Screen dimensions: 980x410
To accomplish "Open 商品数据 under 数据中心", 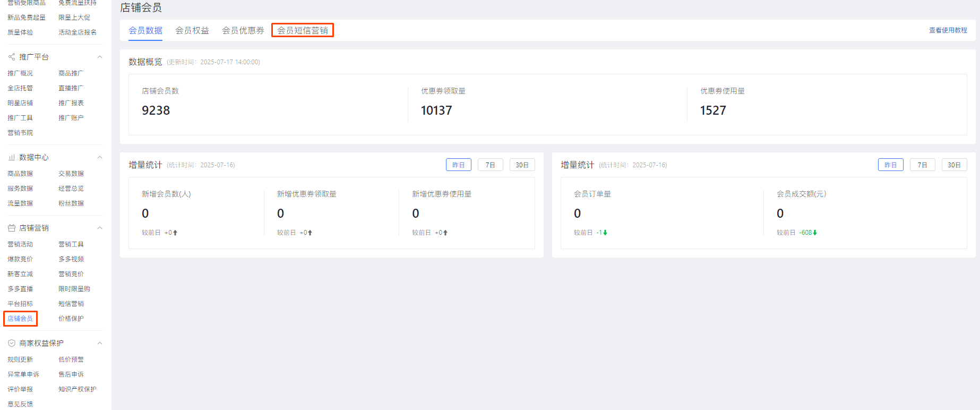I will (20, 174).
